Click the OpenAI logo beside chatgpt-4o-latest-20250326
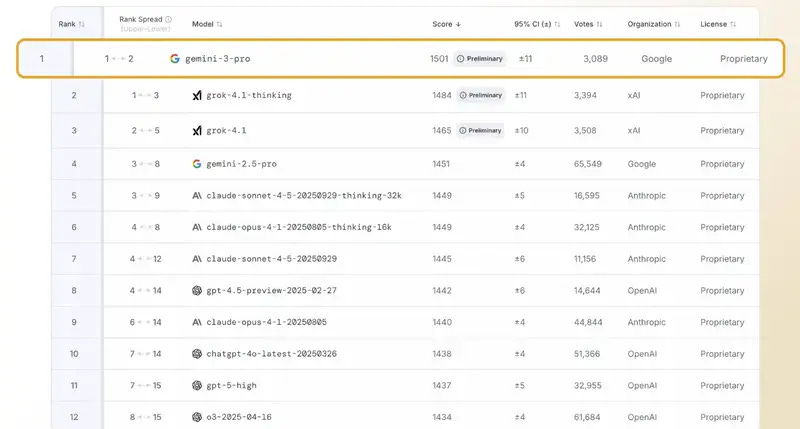This screenshot has height=429, width=800. (197, 354)
